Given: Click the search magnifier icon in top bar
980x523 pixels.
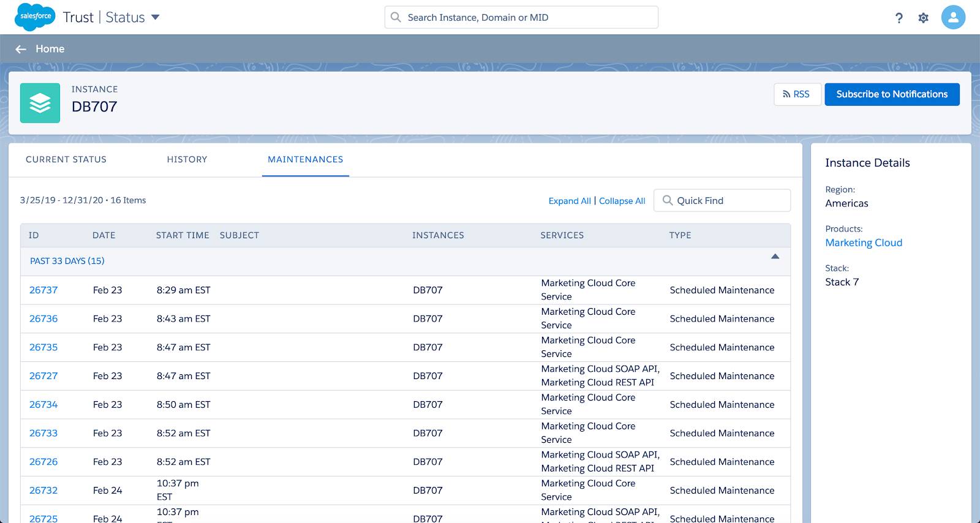Looking at the screenshot, I should click(x=396, y=17).
